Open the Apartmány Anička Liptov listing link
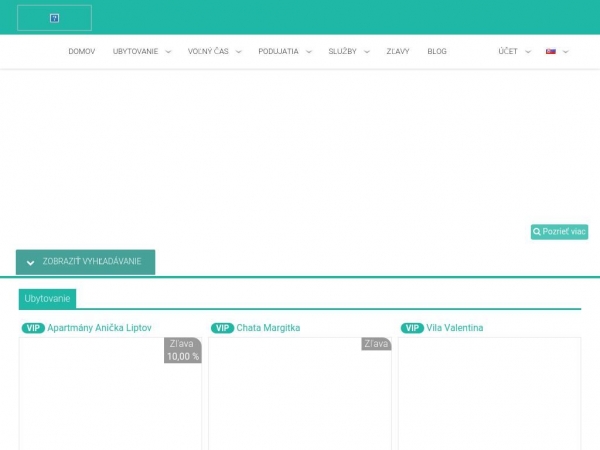The image size is (600, 450). point(99,328)
